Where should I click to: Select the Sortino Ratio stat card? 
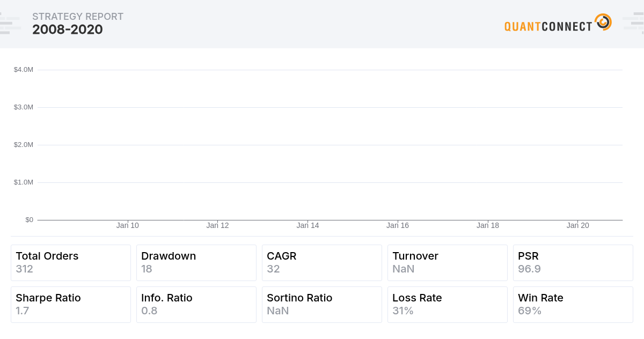click(x=322, y=305)
